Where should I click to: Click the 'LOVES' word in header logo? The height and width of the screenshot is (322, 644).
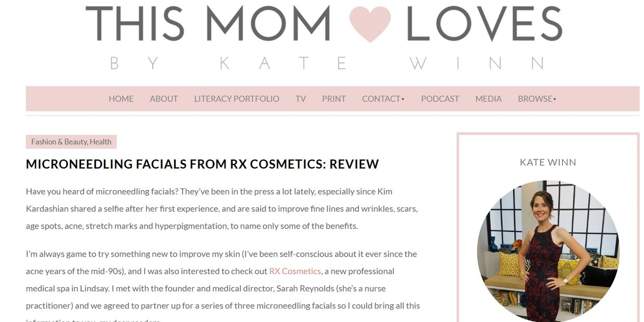(484, 24)
